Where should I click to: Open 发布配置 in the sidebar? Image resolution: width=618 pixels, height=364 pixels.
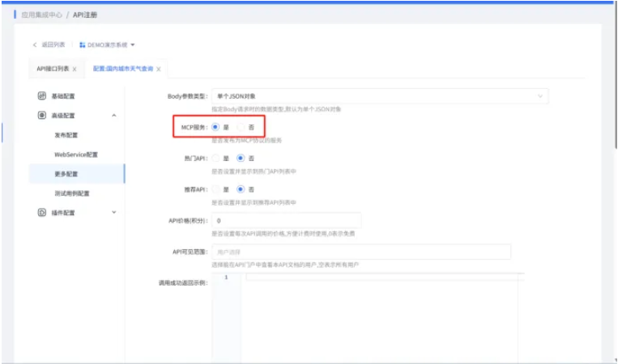[66, 135]
